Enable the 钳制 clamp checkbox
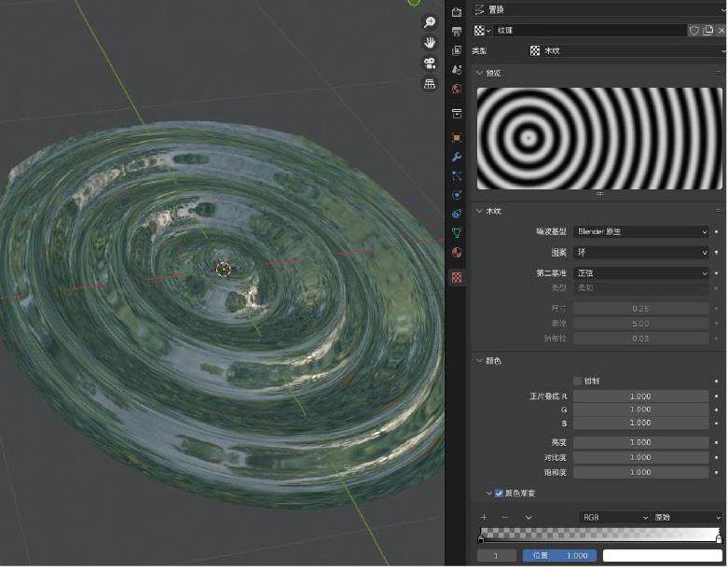The height and width of the screenshot is (570, 728). pos(578,381)
